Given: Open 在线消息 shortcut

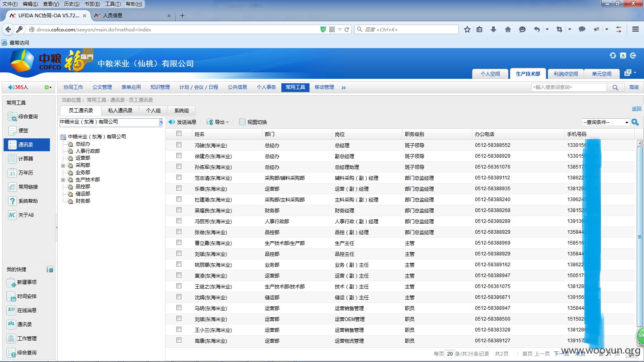Looking at the screenshot, I should click(22, 311).
